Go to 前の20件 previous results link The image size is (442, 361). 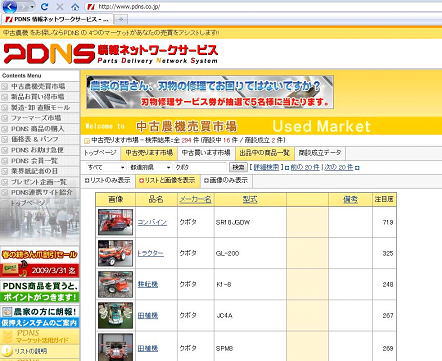coord(305,167)
